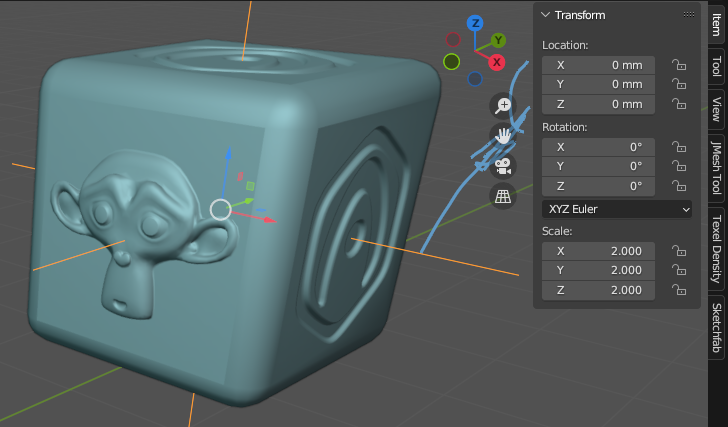Screen dimensions: 728x427
Task: Lock the Location Z value
Action: [x=679, y=104]
